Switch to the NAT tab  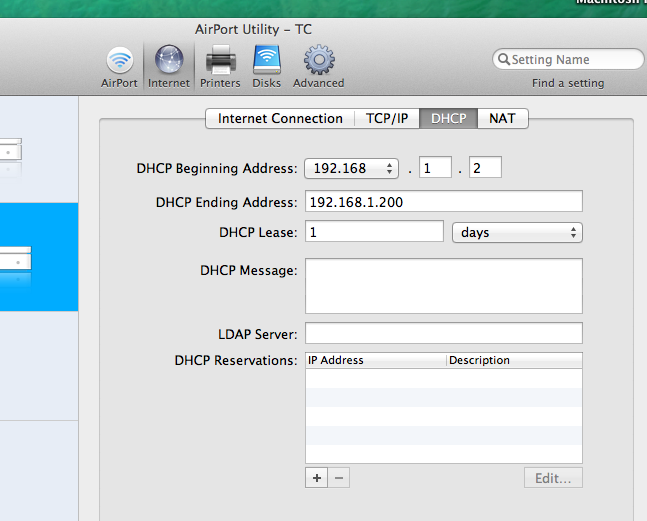pyautogui.click(x=503, y=119)
